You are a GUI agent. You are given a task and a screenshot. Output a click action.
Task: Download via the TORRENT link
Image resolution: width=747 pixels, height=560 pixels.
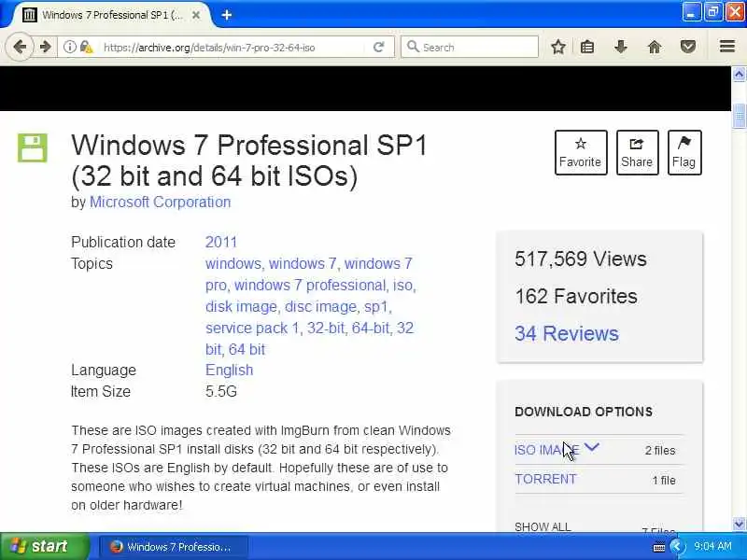click(545, 479)
